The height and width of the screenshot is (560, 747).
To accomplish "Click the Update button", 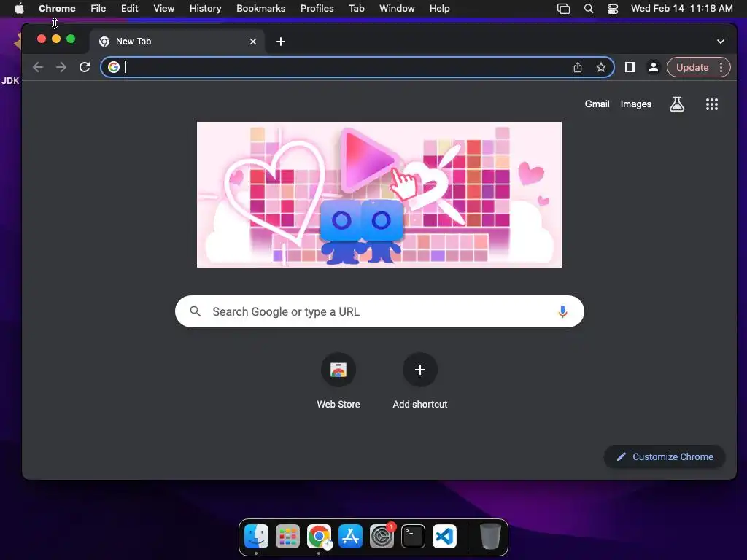I will 692,67.
